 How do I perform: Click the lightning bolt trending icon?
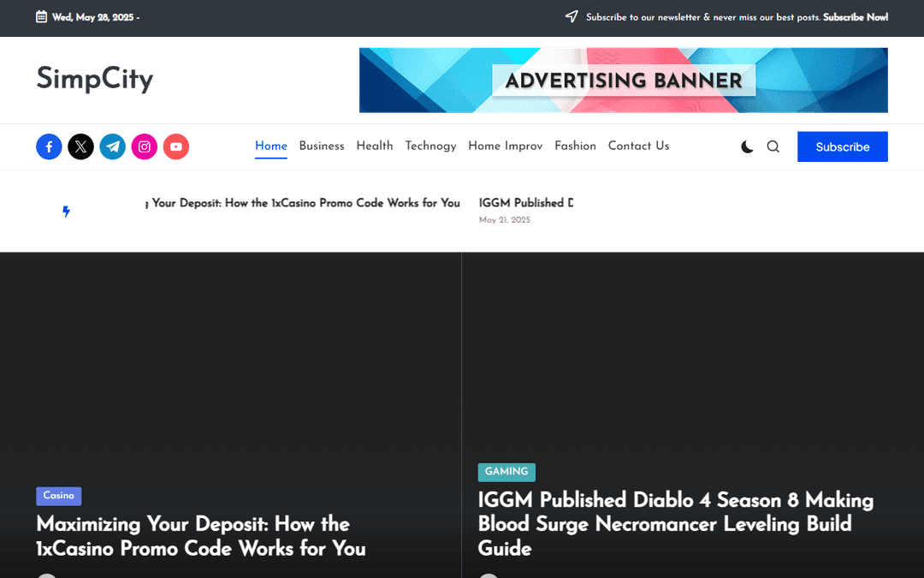67,212
